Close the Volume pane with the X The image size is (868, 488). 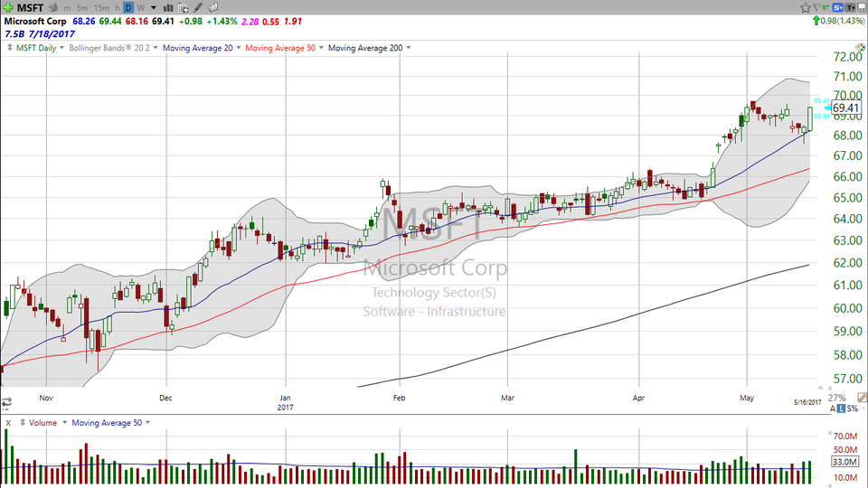click(x=8, y=423)
